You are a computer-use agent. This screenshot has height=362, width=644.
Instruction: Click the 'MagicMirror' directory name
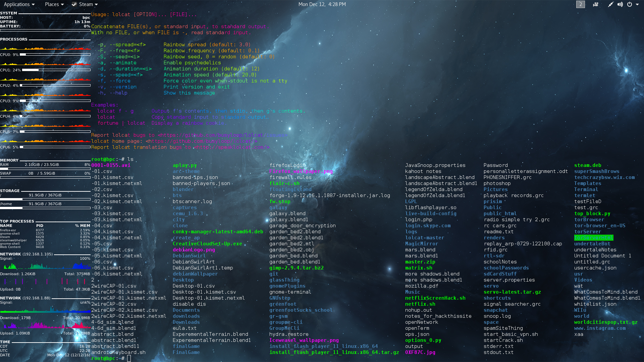(x=422, y=244)
